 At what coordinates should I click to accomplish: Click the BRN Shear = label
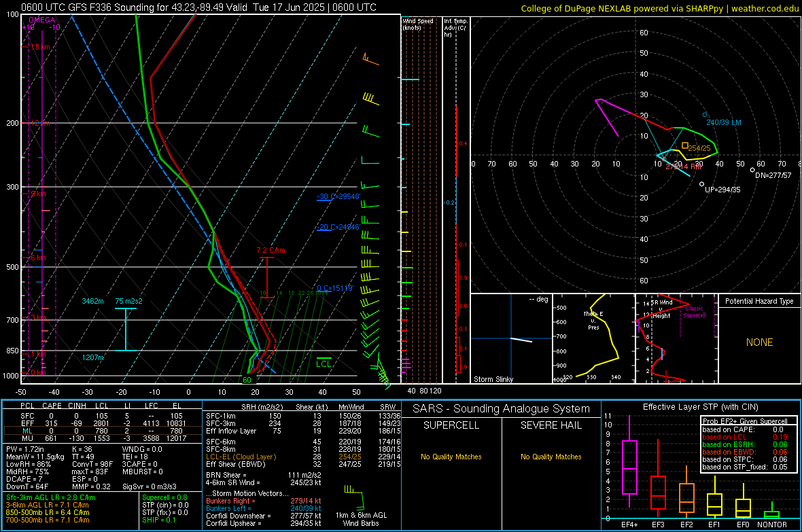[226, 475]
